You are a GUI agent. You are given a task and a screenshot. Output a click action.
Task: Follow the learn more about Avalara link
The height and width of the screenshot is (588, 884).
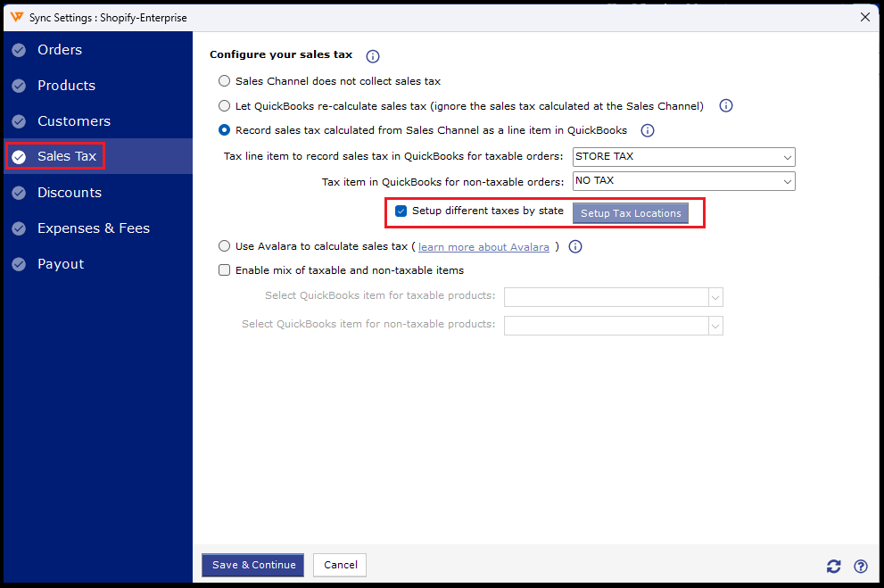pyautogui.click(x=483, y=247)
